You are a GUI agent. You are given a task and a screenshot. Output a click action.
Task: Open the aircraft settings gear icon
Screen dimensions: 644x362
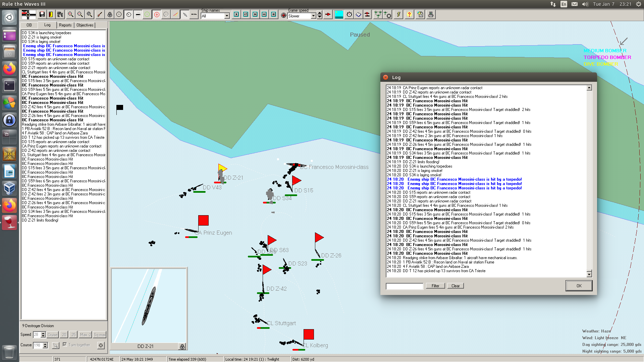pos(387,14)
